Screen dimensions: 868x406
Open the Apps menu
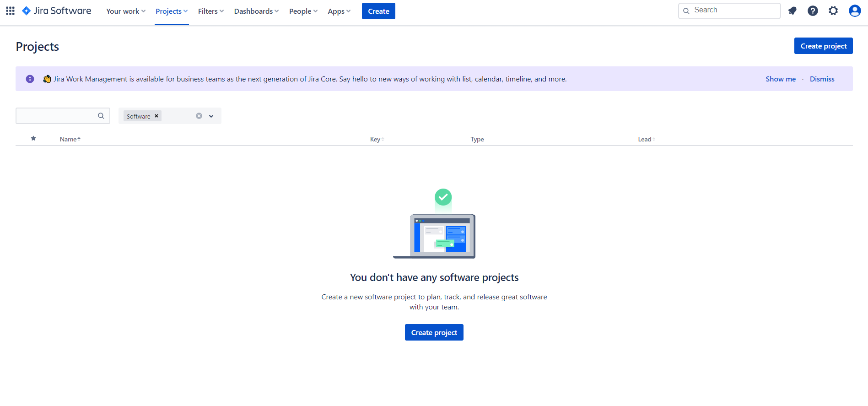[339, 11]
